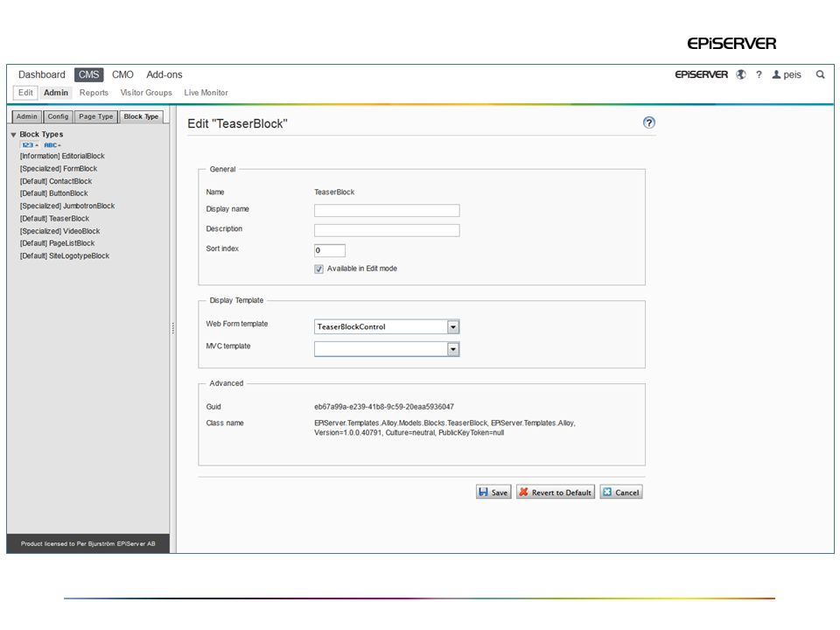This screenshot has height=630, width=840.
Task: Click the Cancel button
Action: click(x=621, y=493)
